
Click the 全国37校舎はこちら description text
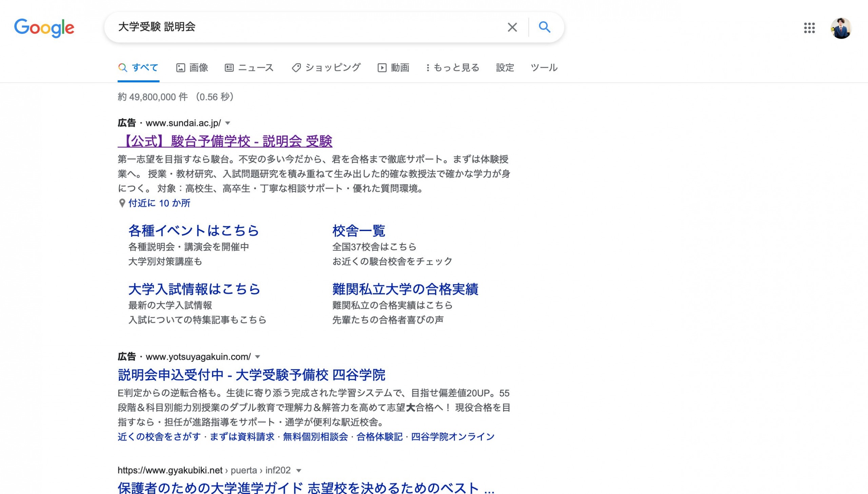(x=374, y=247)
